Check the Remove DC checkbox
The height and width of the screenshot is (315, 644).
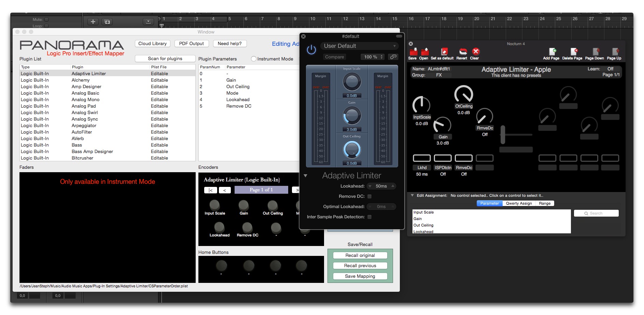pos(369,196)
